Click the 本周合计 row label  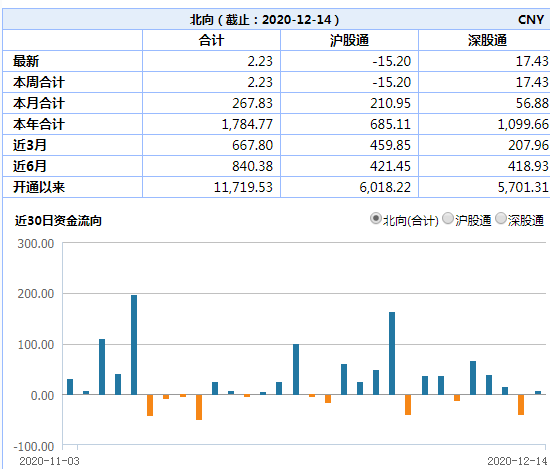coord(39,82)
